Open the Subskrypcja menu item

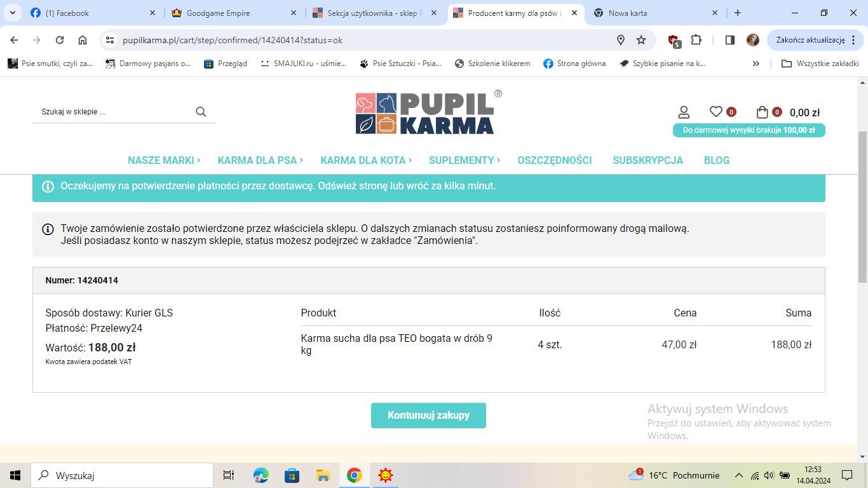click(x=648, y=160)
